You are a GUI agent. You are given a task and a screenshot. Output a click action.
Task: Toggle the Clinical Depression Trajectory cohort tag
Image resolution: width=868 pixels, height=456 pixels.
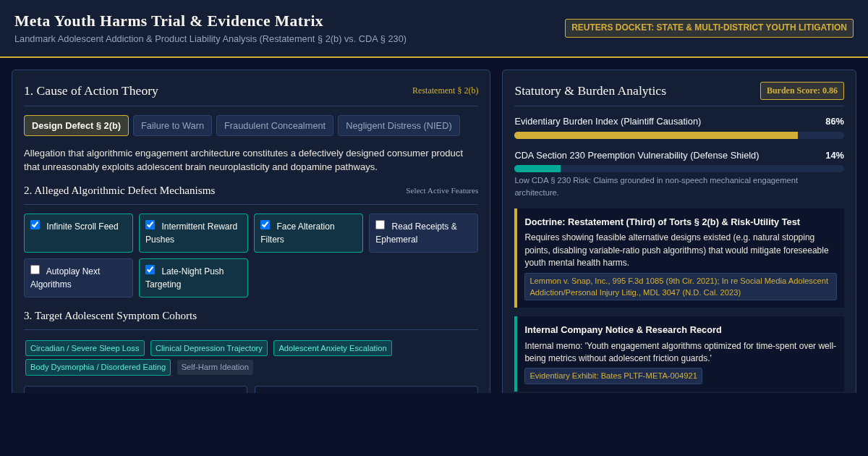pyautogui.click(x=209, y=348)
